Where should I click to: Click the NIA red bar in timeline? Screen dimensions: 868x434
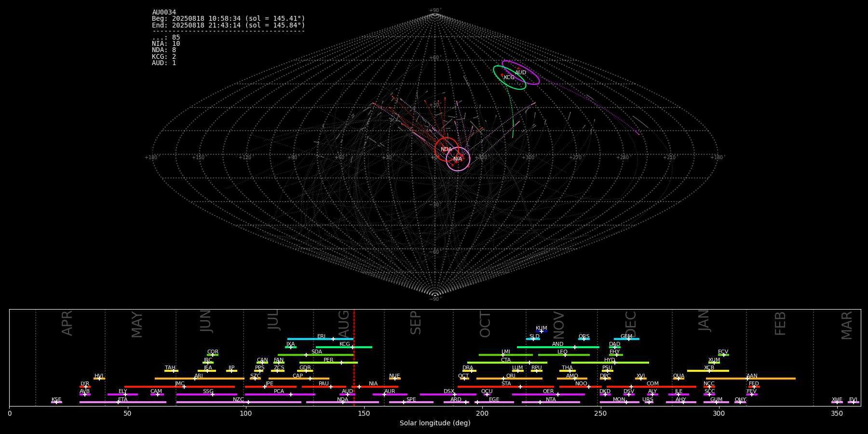375,387
